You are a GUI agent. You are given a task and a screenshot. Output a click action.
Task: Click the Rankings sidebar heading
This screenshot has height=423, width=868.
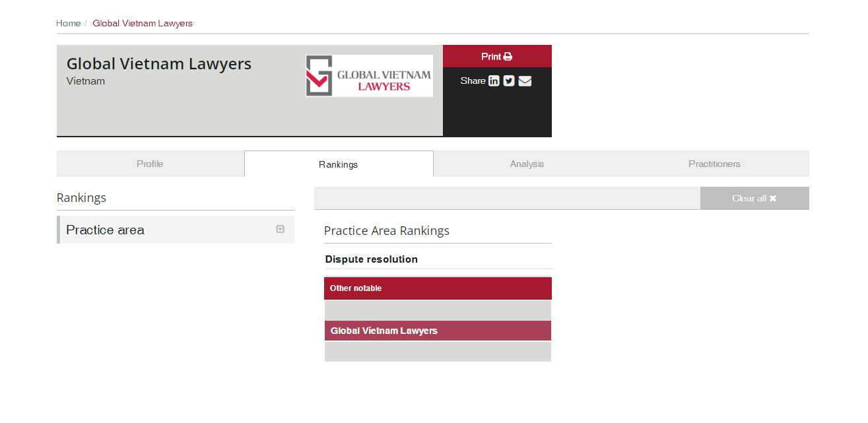coord(81,198)
